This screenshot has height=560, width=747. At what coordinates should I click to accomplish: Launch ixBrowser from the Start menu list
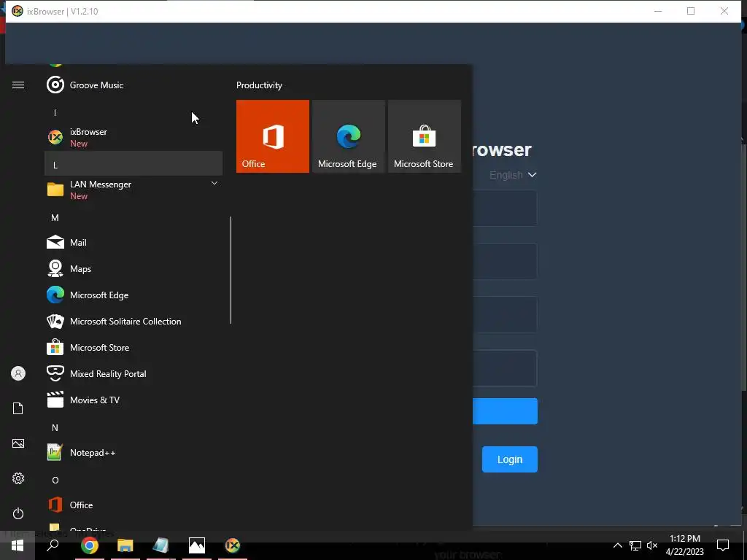133,137
